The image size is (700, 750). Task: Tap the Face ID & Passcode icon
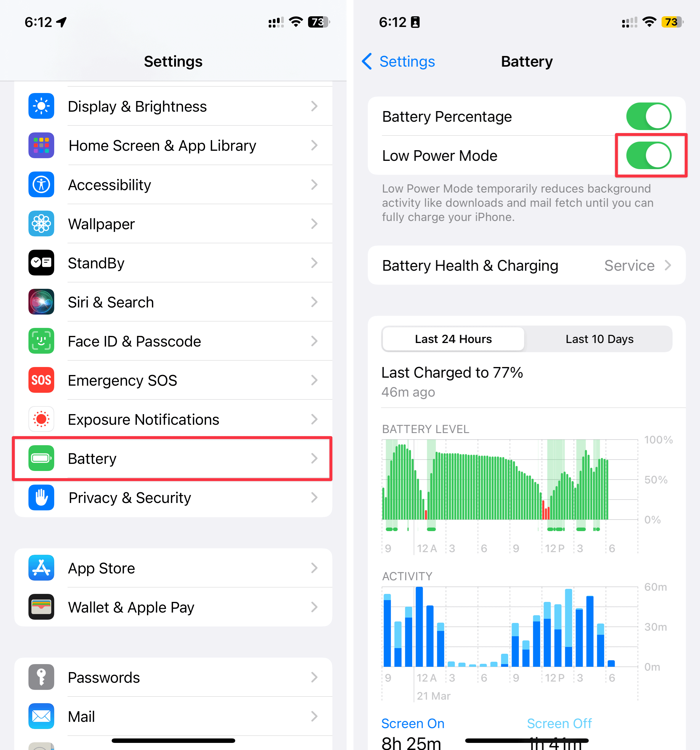[41, 341]
